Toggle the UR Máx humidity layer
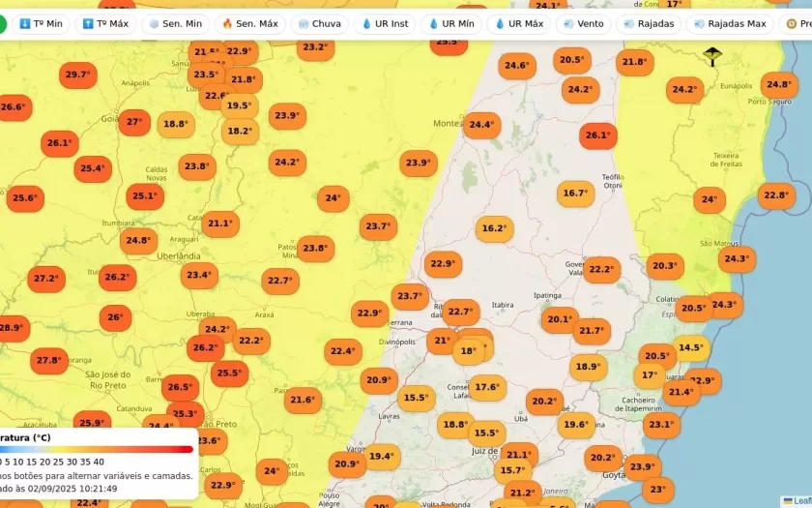This screenshot has height=508, width=812. [x=519, y=23]
